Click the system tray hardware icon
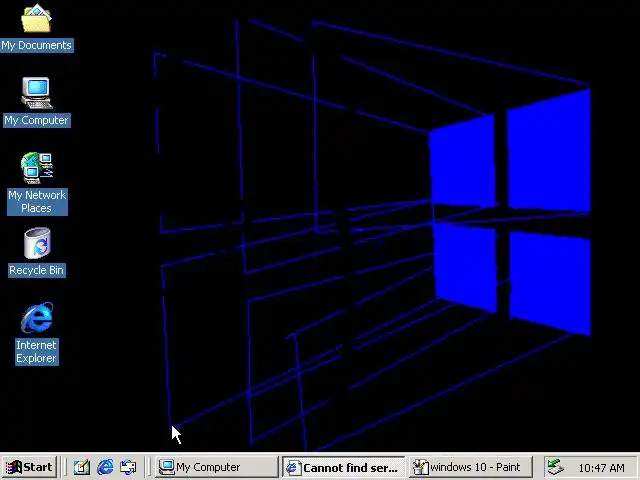The height and width of the screenshot is (480, 640). (x=556, y=467)
